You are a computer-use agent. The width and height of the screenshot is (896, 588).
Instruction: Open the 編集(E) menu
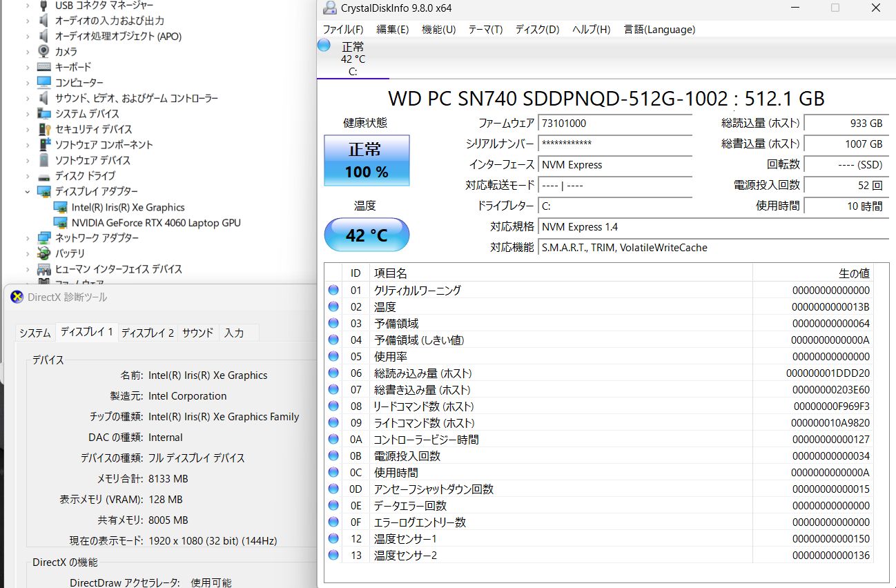(x=392, y=30)
